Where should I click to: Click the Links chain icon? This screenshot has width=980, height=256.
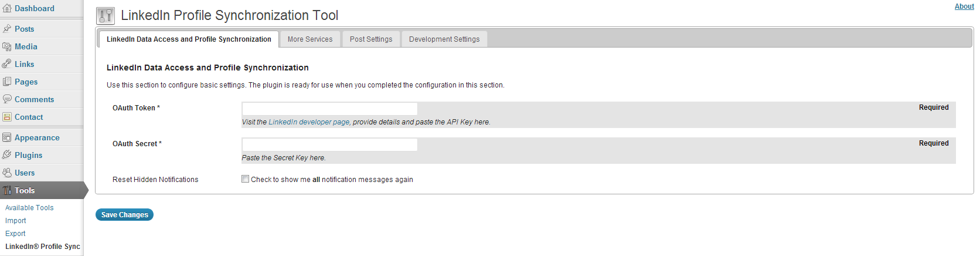[x=7, y=64]
